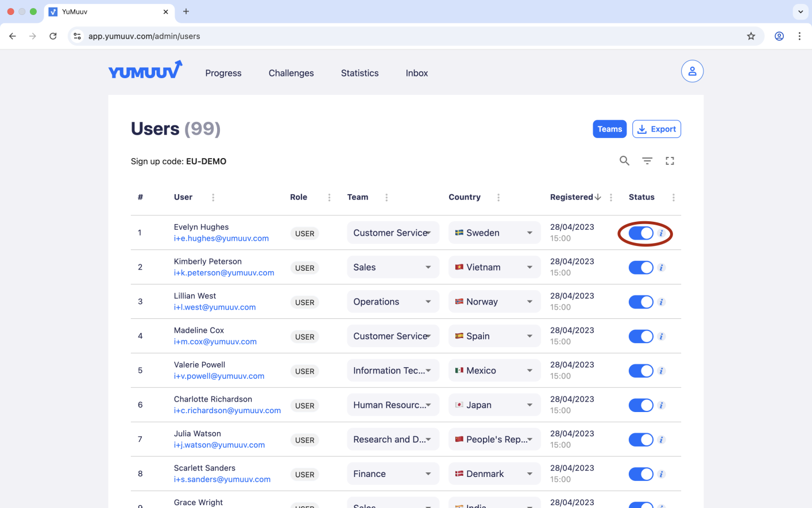Click info icon for Julia Watson
The image size is (812, 508).
[662, 440]
